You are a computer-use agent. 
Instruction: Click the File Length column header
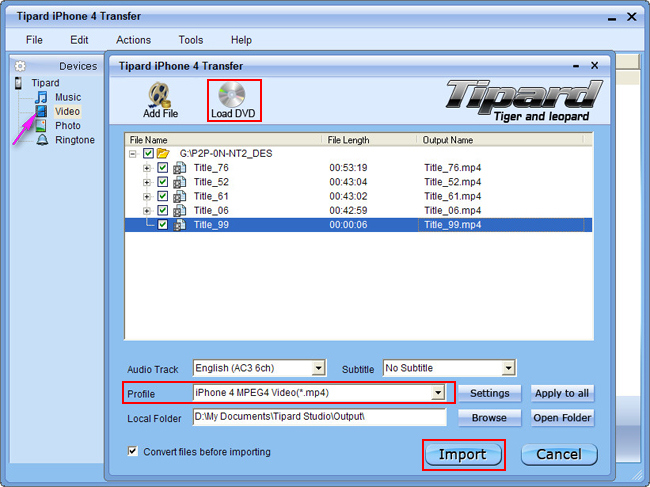pyautogui.click(x=369, y=140)
